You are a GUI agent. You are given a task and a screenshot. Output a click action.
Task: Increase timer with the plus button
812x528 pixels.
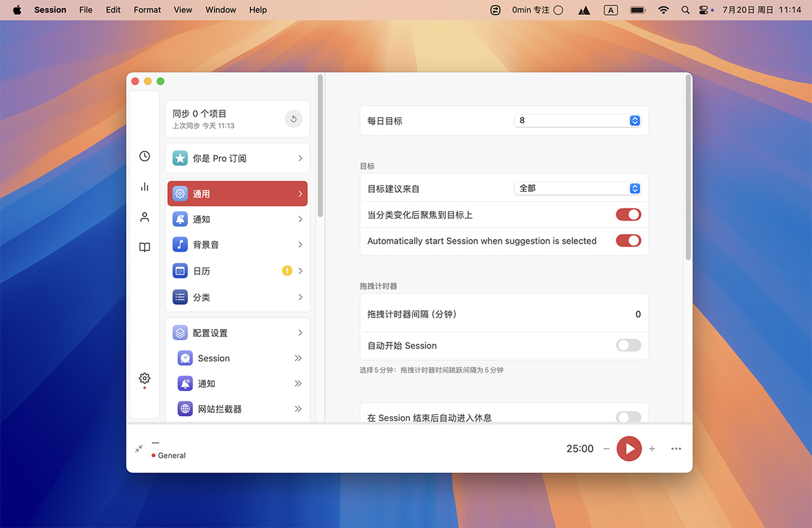(652, 448)
